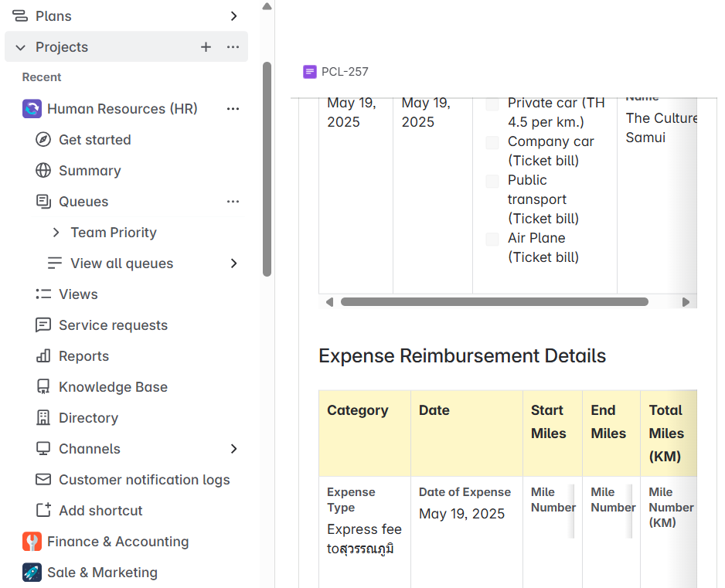Click the Knowledge Base icon
725x588 pixels.
tap(43, 386)
